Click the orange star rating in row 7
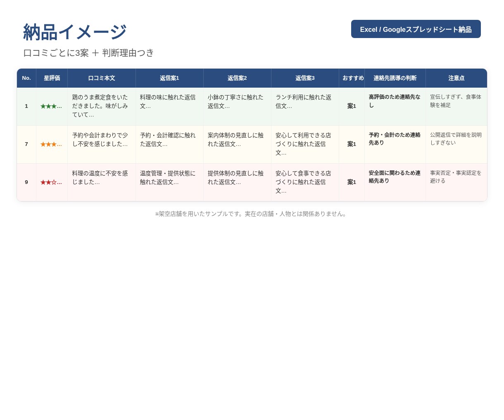The width and height of the screenshot is (504, 420). 51,144
